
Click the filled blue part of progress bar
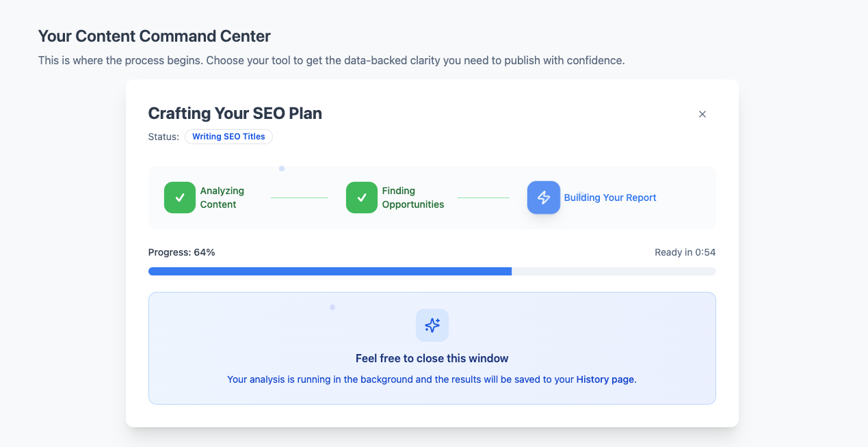click(330, 271)
